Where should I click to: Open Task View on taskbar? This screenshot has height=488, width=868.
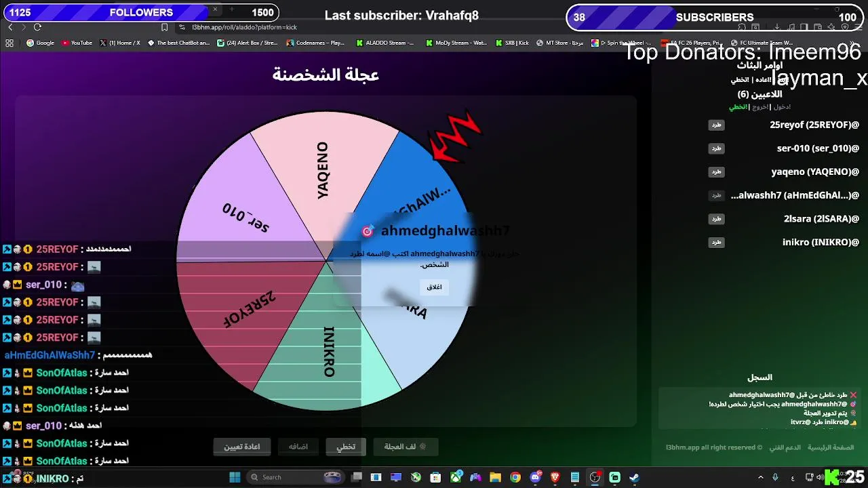(357, 477)
